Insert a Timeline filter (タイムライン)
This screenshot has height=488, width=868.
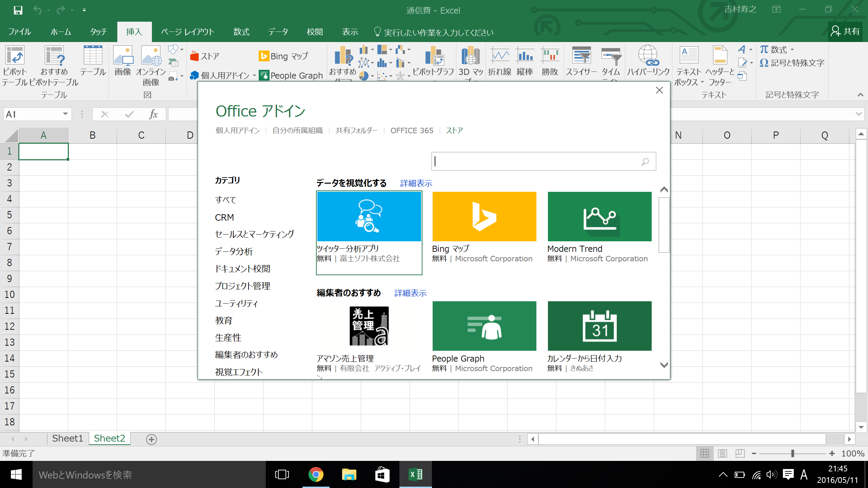tap(611, 63)
